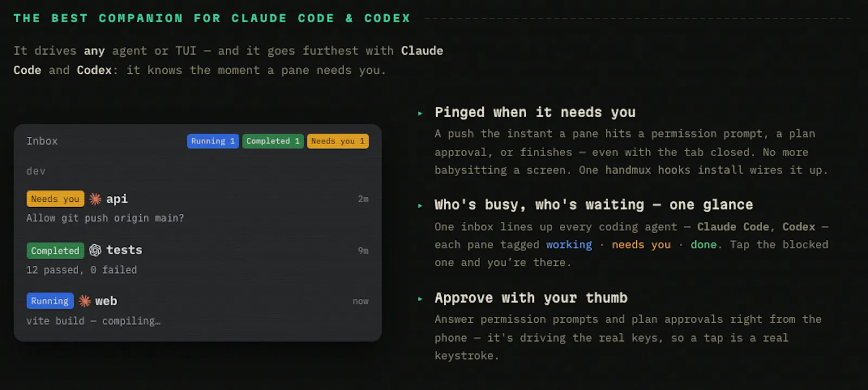
Task: Click 'Allow git push origin main?' message
Action: (x=105, y=218)
